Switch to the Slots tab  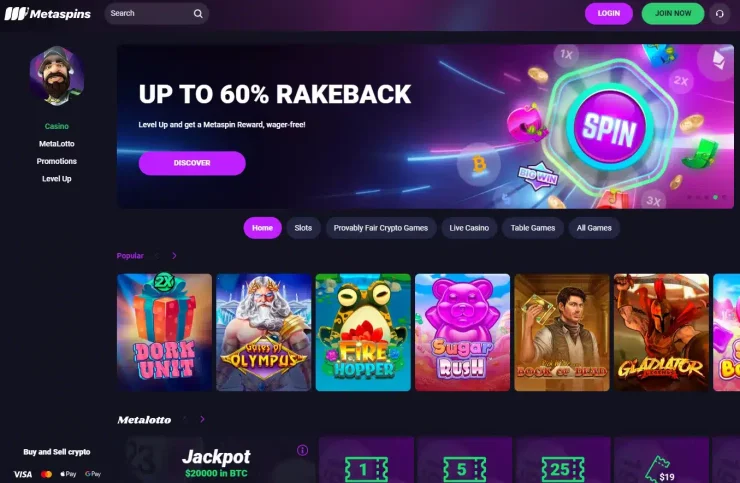303,228
